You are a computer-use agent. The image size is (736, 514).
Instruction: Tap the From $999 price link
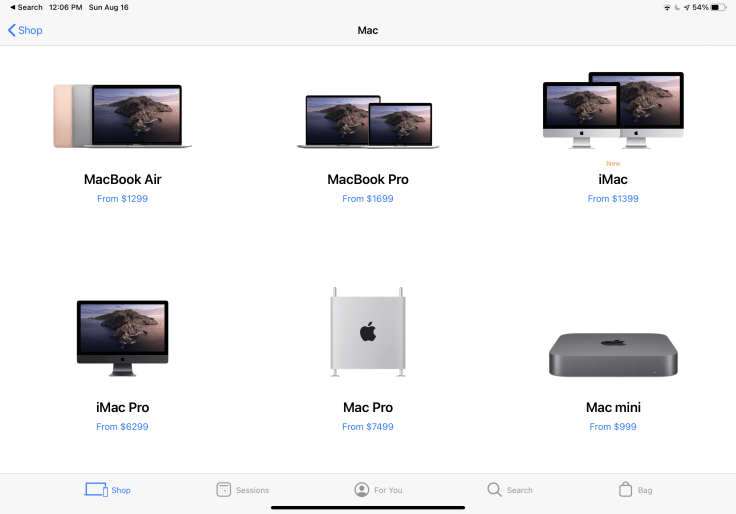(613, 427)
